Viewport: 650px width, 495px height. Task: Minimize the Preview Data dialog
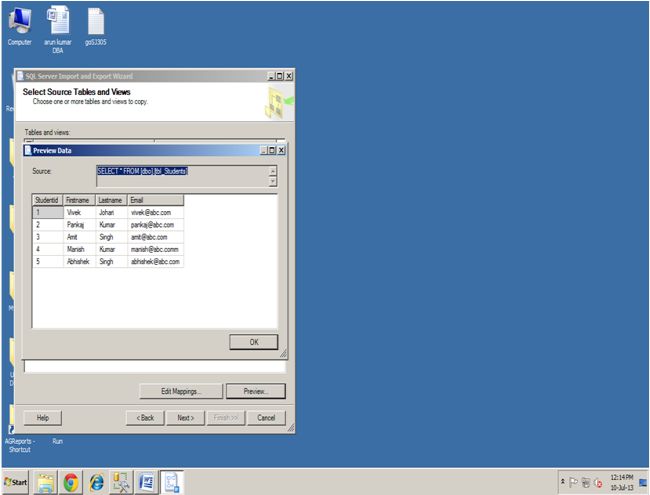tap(264, 150)
